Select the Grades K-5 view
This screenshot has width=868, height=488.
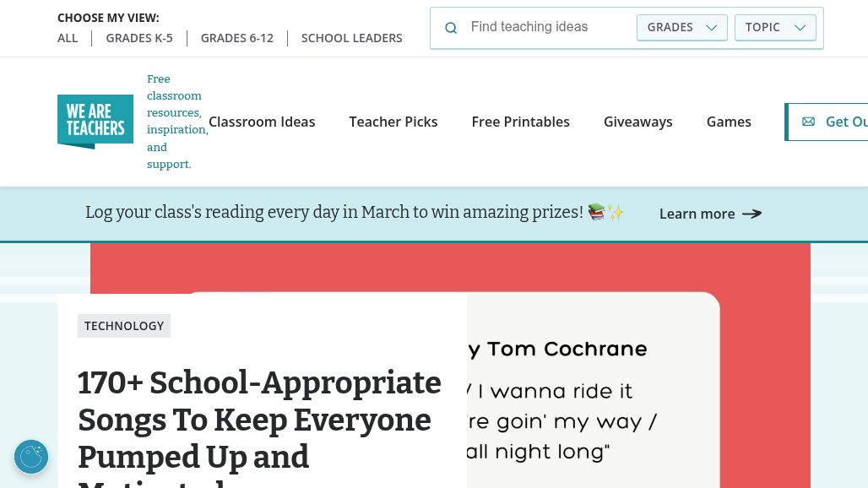[139, 38]
